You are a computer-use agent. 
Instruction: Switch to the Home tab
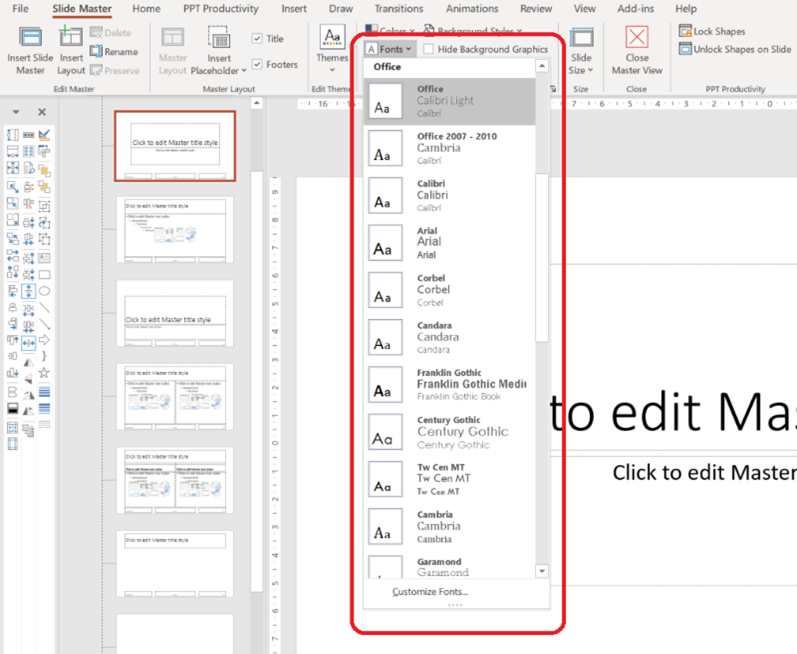(x=146, y=9)
